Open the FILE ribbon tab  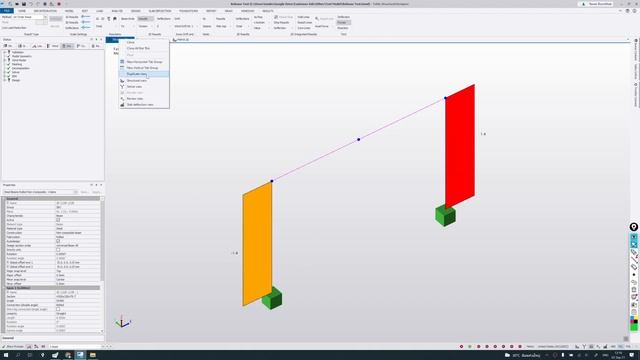point(7,11)
